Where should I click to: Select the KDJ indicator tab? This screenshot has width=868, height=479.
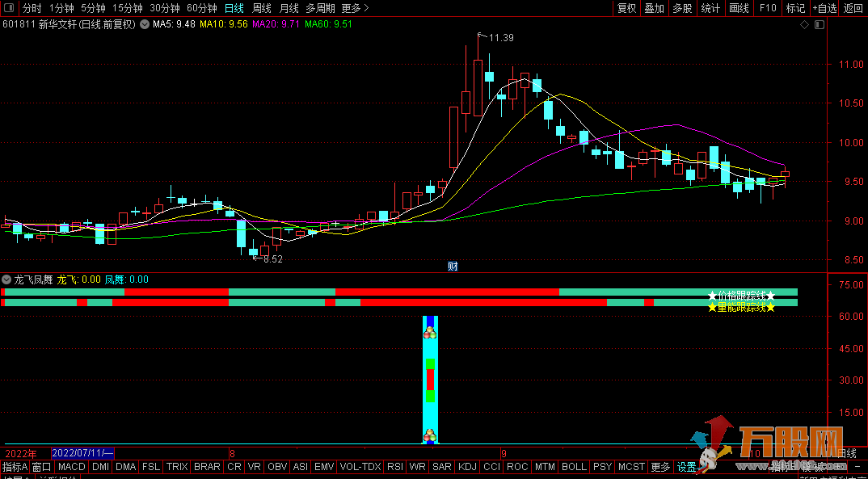(468, 467)
